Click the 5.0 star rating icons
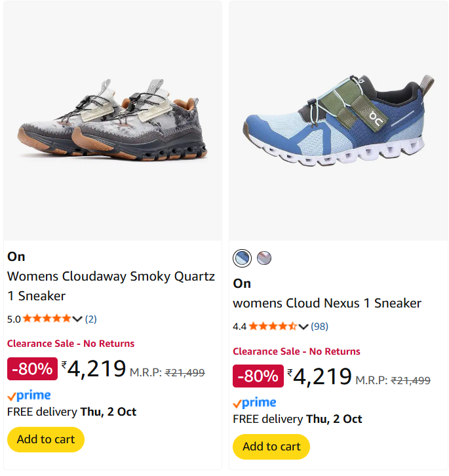 click(47, 319)
